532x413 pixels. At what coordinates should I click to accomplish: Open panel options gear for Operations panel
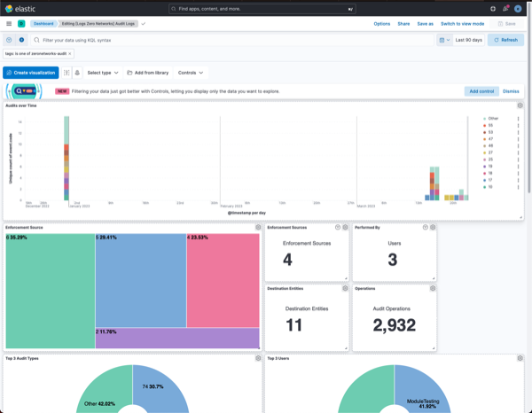433,288
